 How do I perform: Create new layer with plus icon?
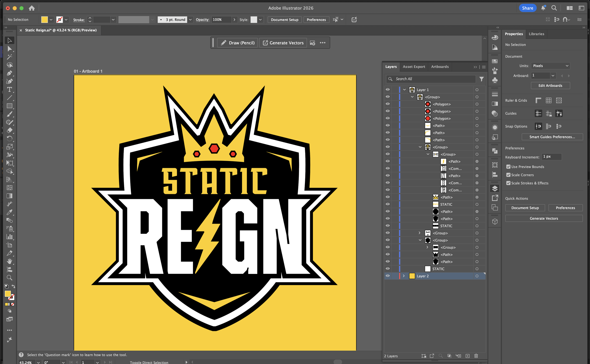pos(468,356)
